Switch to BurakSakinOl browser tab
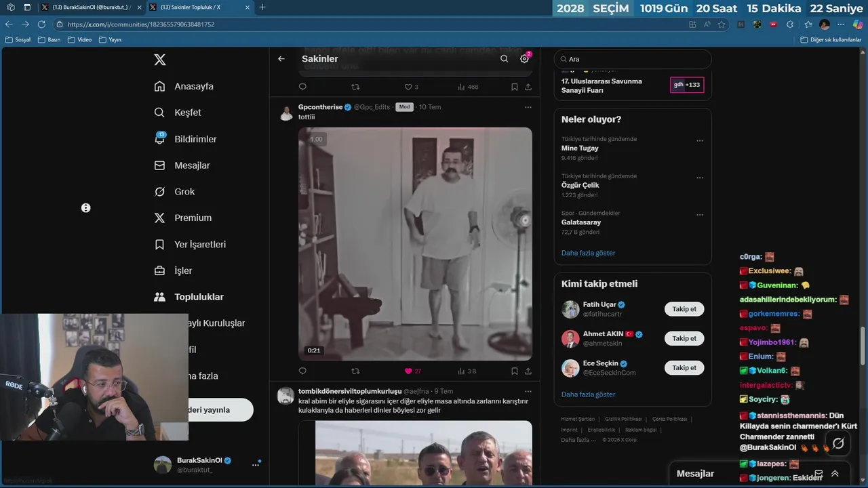 tap(90, 7)
